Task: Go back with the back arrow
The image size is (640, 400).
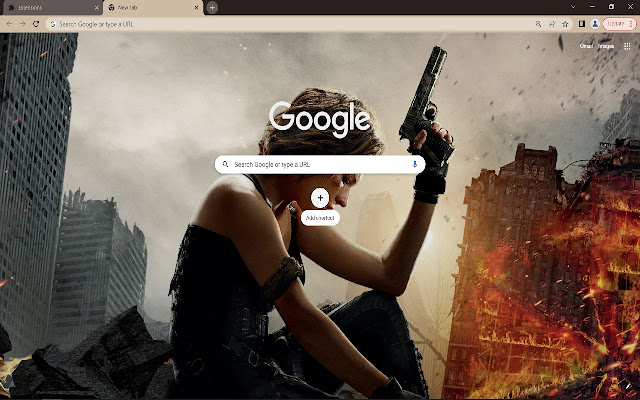Action: click(9, 24)
